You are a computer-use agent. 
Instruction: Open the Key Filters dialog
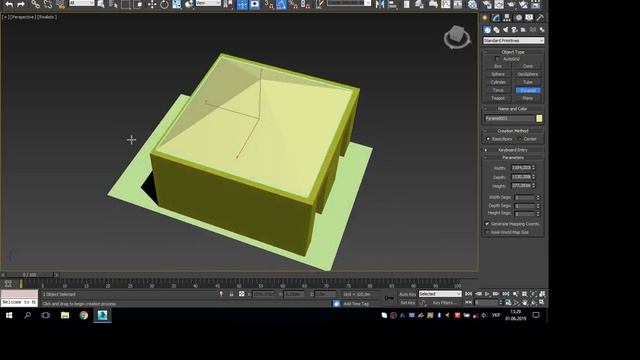pos(444,303)
